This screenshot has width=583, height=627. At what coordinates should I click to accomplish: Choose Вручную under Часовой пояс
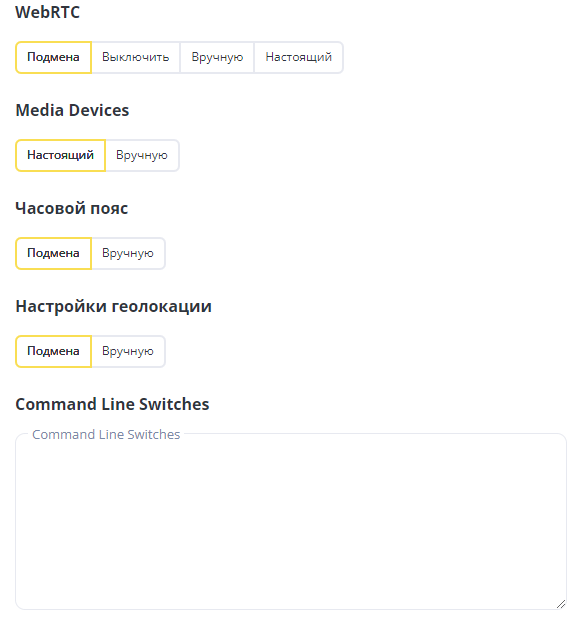coord(128,254)
